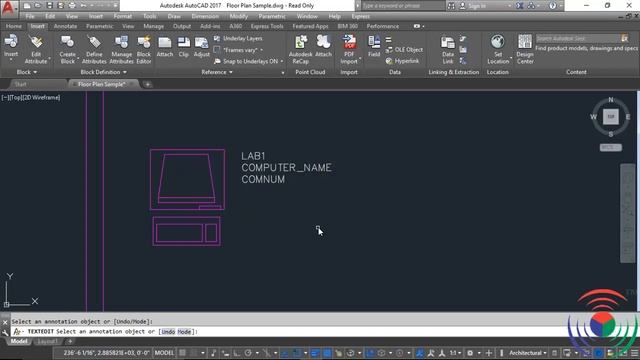Click the Search Autodesk Seek field
This screenshot has width=640, height=360.
tap(578, 38)
